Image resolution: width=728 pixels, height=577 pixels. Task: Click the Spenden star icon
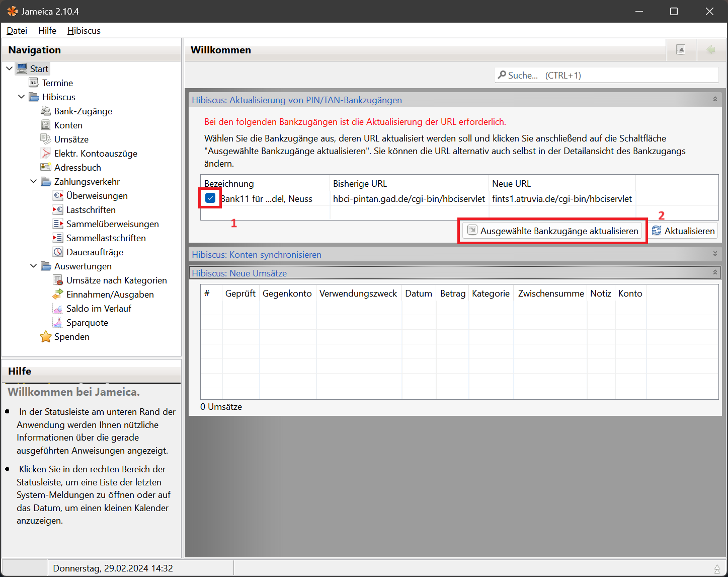pos(46,336)
